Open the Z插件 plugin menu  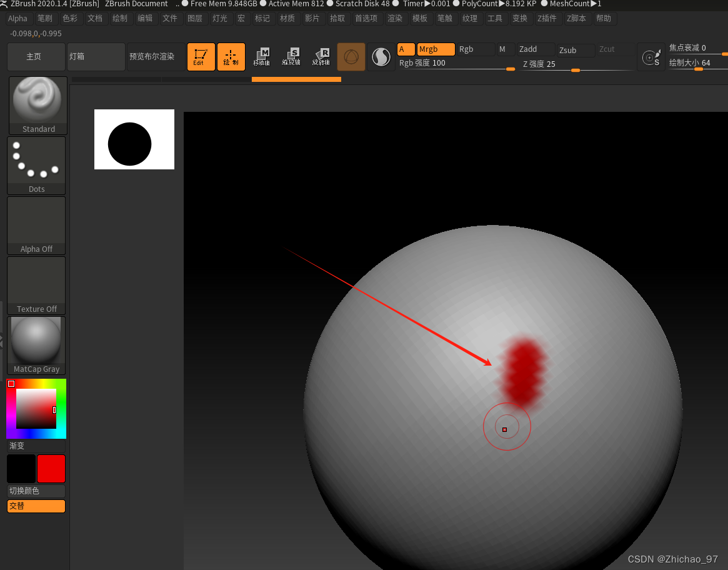coord(547,19)
